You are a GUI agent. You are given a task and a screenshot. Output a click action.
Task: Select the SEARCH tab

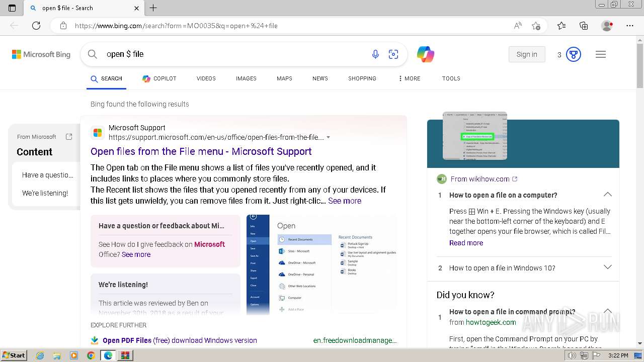pos(106,79)
